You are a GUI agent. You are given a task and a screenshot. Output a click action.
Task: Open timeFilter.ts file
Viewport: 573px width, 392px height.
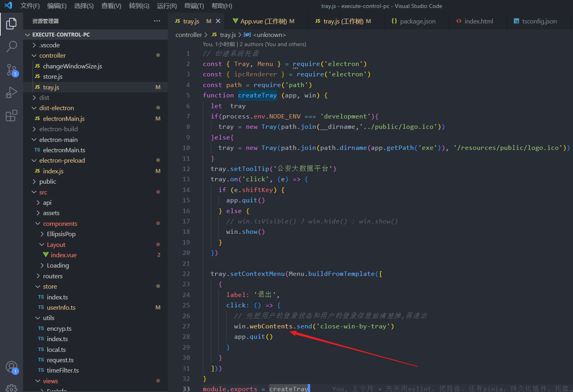coord(95,371)
